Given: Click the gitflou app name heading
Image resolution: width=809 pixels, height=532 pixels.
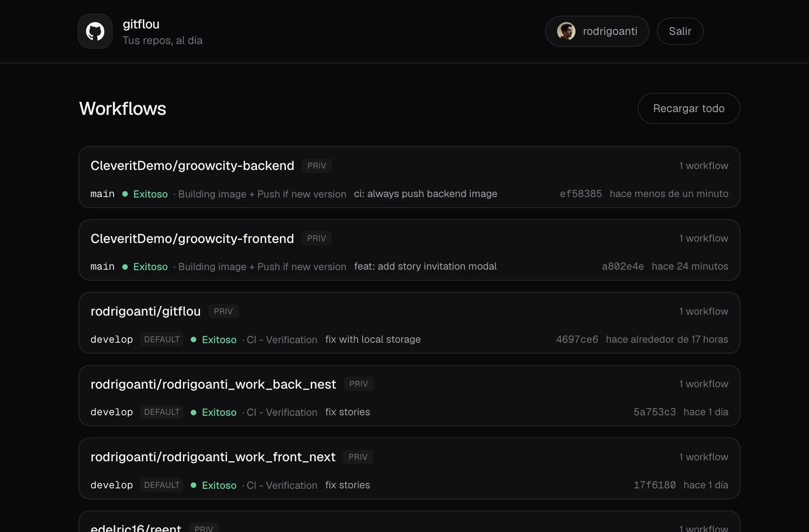Looking at the screenshot, I should tap(141, 24).
